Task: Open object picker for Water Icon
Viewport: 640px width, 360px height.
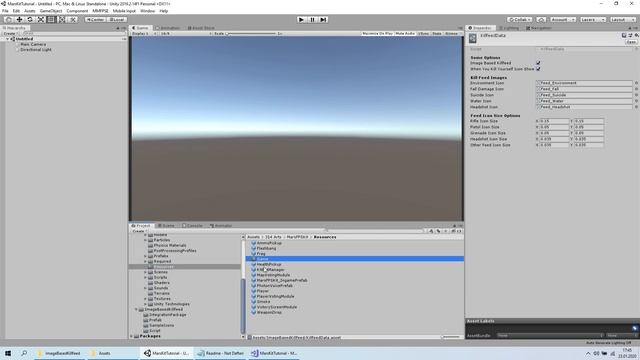Action: click(636, 101)
